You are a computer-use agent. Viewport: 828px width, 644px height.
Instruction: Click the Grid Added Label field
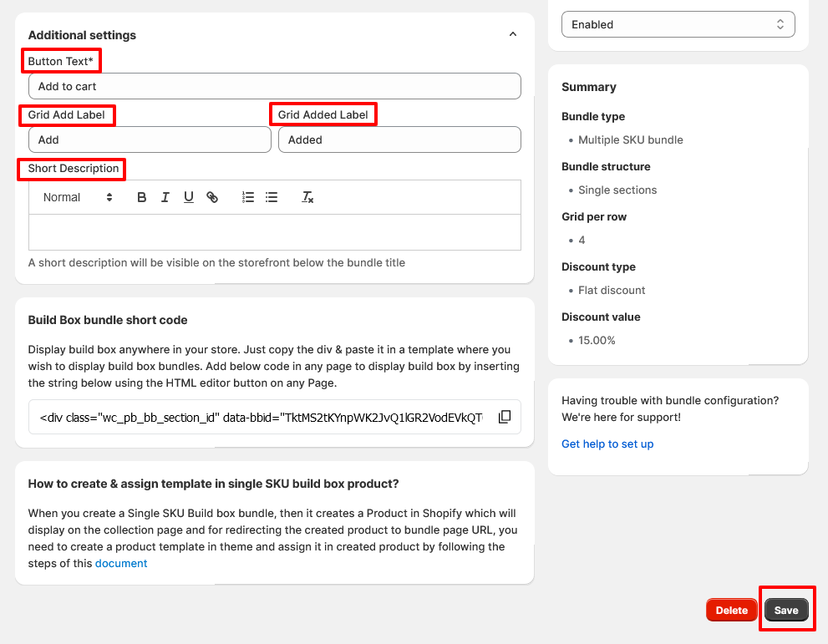pyautogui.click(x=399, y=139)
